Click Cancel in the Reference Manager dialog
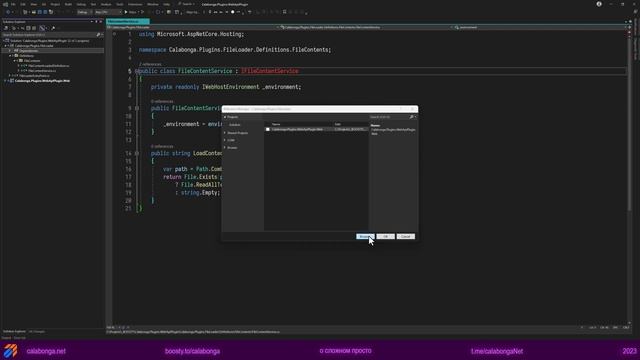This screenshot has width=640, height=360. [x=405, y=236]
